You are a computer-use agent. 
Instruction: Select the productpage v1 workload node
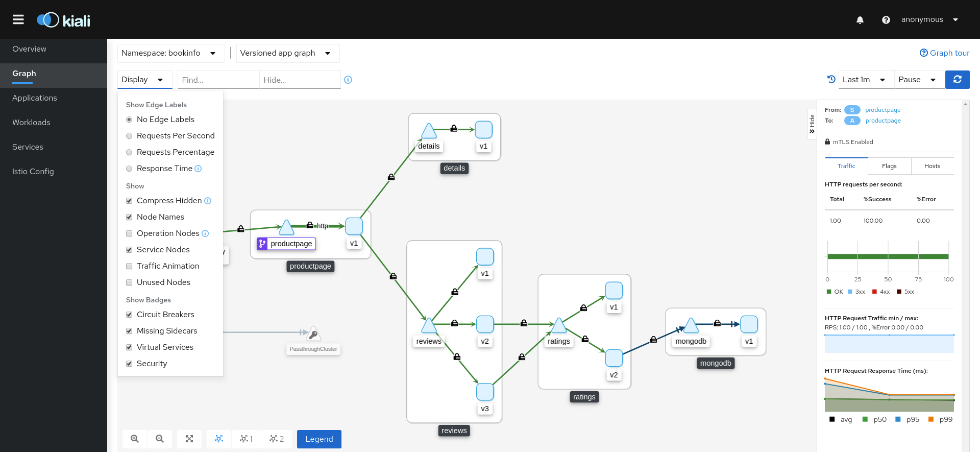click(x=354, y=226)
